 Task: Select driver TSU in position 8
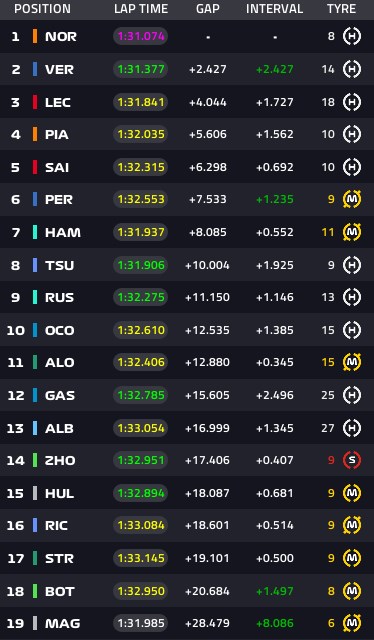pyautogui.click(x=60, y=265)
